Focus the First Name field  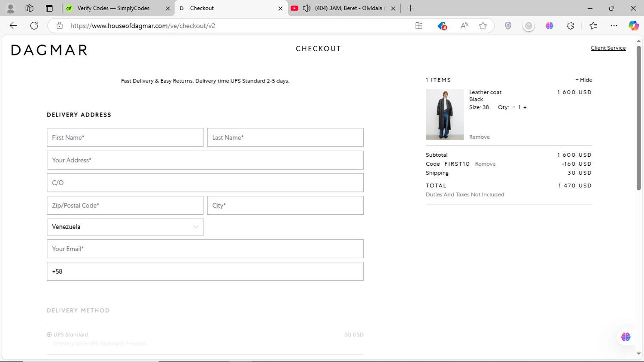(125, 137)
